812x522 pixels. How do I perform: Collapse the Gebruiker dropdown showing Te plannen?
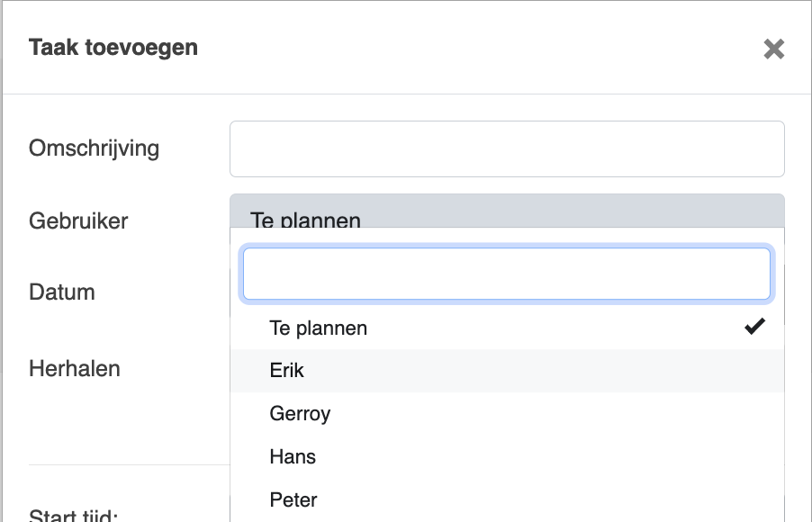(507, 211)
